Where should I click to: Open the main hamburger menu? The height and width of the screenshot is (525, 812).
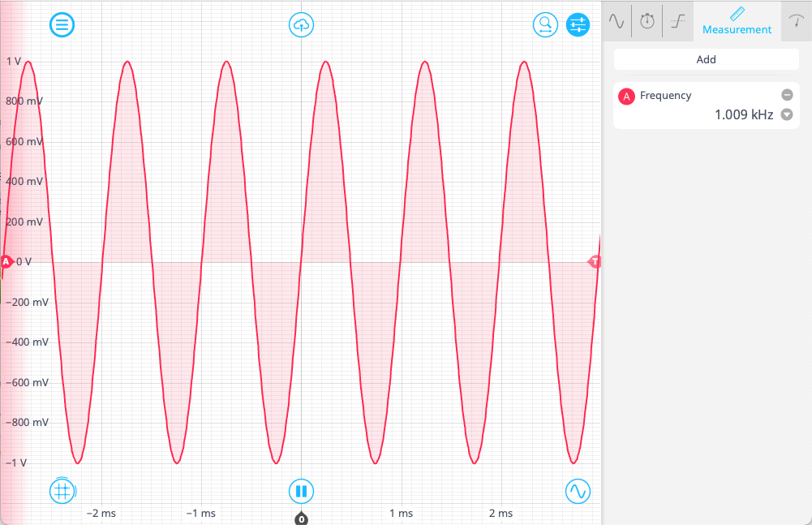pos(62,25)
